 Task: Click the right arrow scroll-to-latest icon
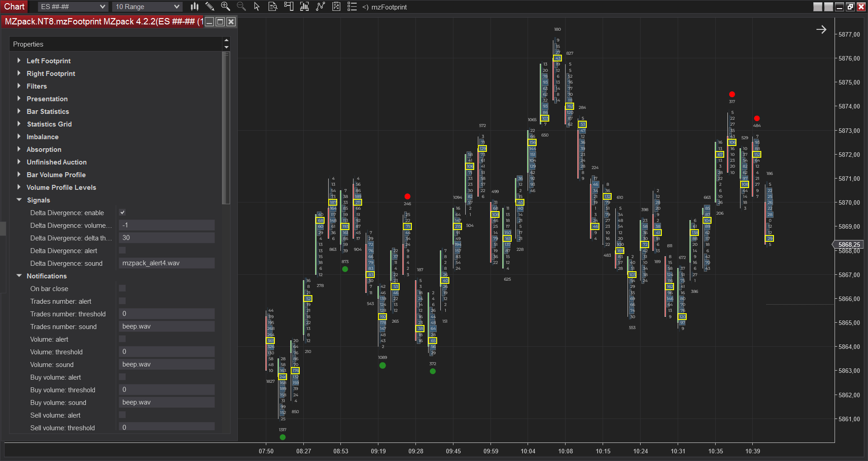[821, 29]
